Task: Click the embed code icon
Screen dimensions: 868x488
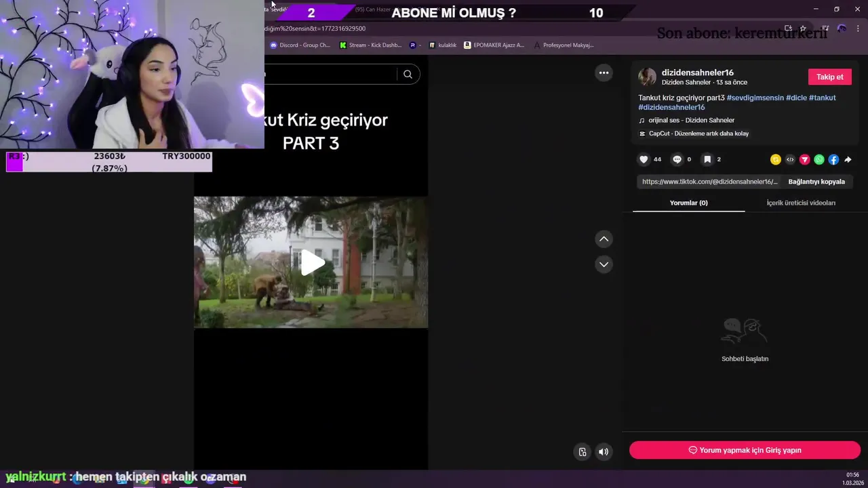Action: point(790,160)
